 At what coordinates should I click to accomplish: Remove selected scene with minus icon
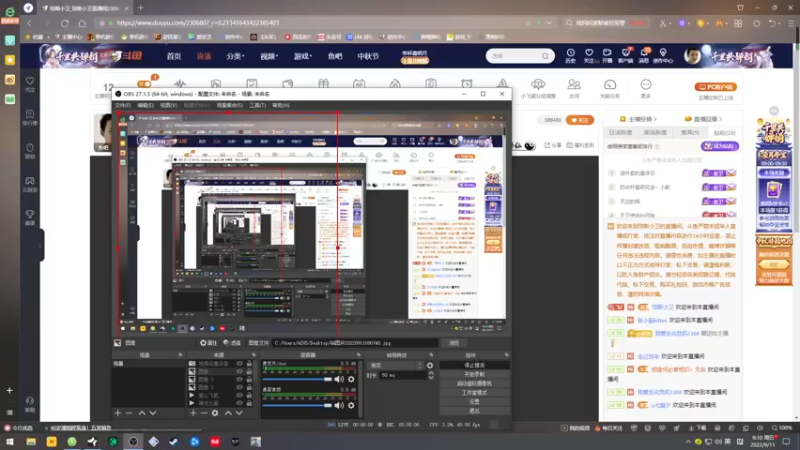click(129, 413)
